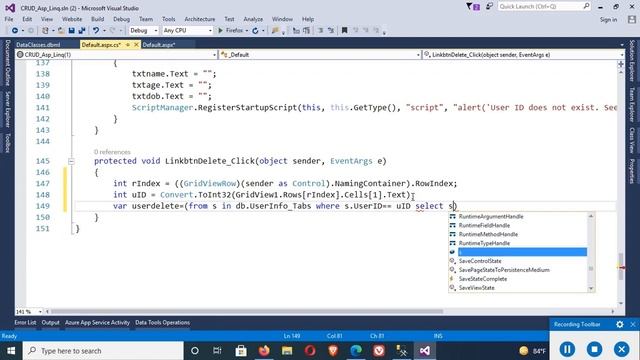The image size is (640, 360).
Task: Click the Navigate Backward toolbar icon
Action: pos(15,31)
